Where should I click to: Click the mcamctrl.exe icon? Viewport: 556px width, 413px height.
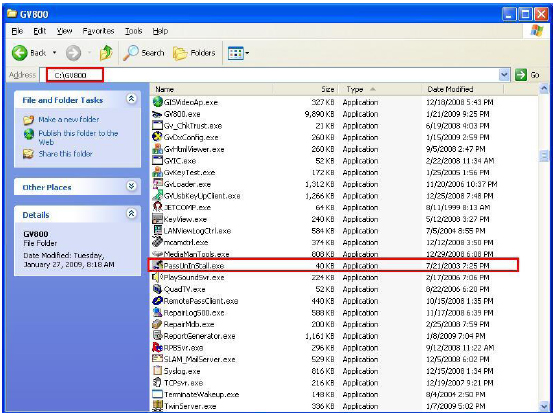click(x=157, y=242)
